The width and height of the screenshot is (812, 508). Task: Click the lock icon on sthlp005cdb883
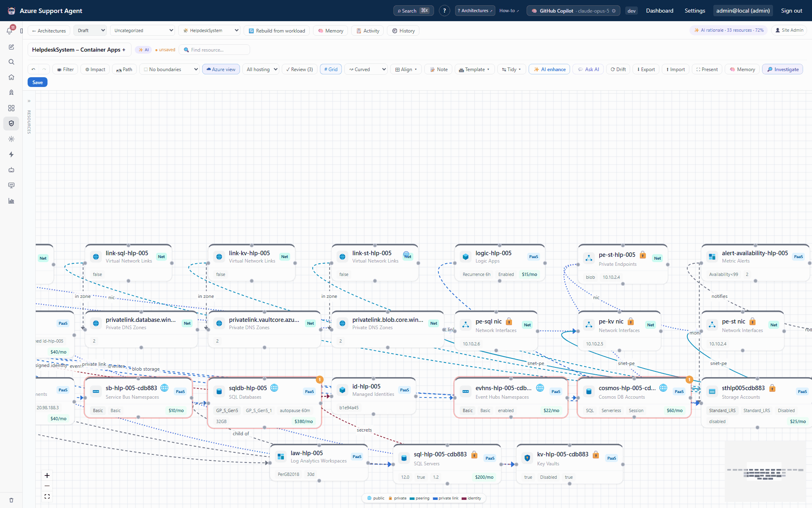click(x=772, y=388)
